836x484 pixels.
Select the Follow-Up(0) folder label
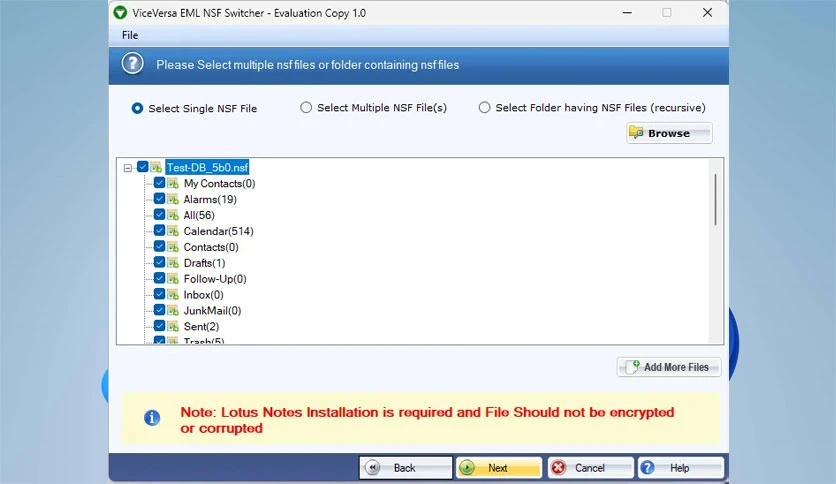tap(215, 279)
